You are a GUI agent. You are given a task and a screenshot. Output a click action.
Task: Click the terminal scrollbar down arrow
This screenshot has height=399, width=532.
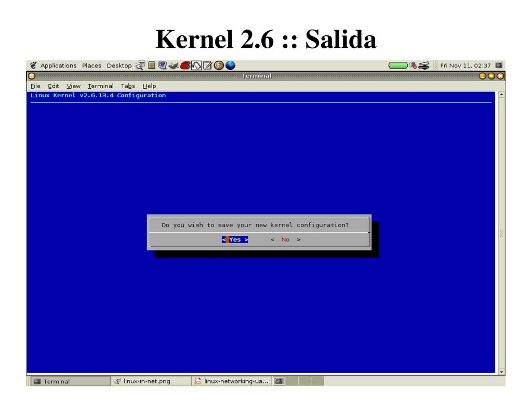501,371
